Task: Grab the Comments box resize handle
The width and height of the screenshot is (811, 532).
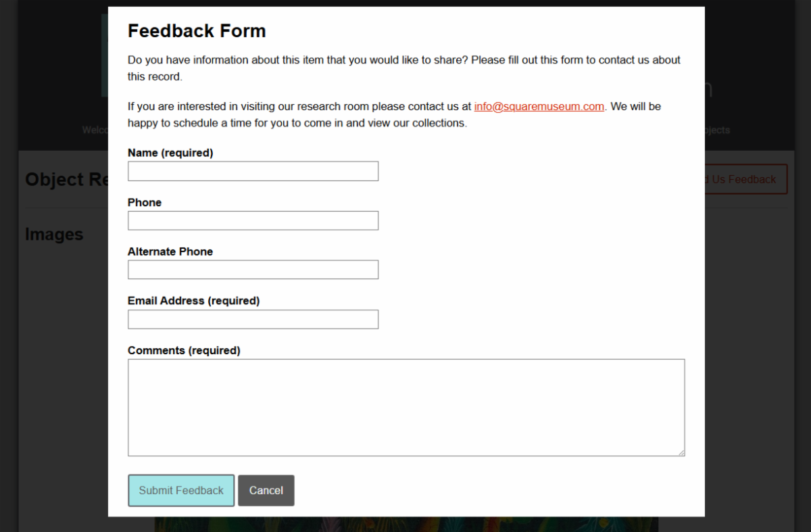Action: click(x=681, y=452)
